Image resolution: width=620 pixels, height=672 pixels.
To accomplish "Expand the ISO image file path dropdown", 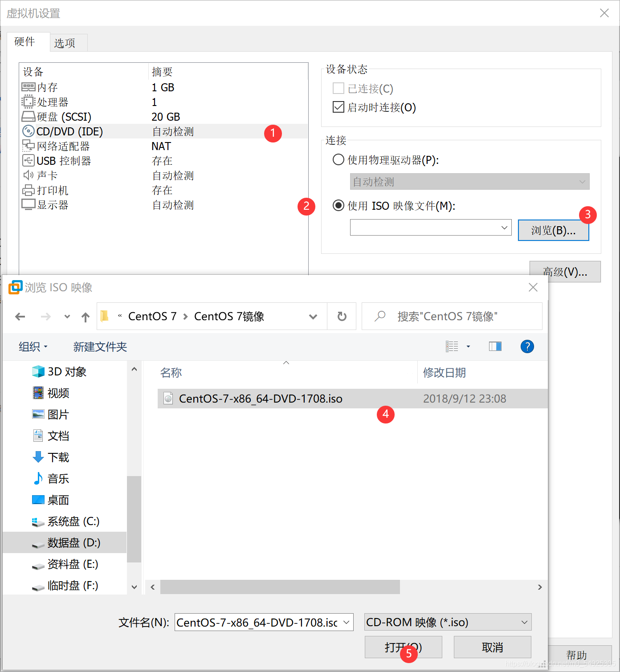I will [x=504, y=228].
